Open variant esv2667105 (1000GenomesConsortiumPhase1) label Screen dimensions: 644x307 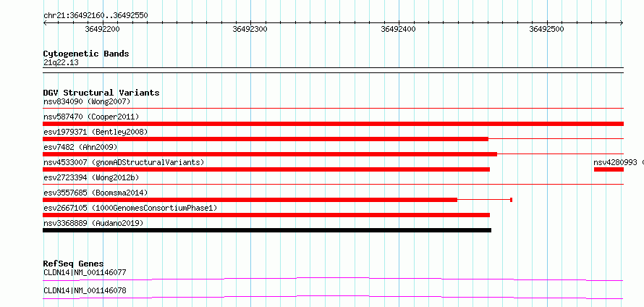point(130,208)
